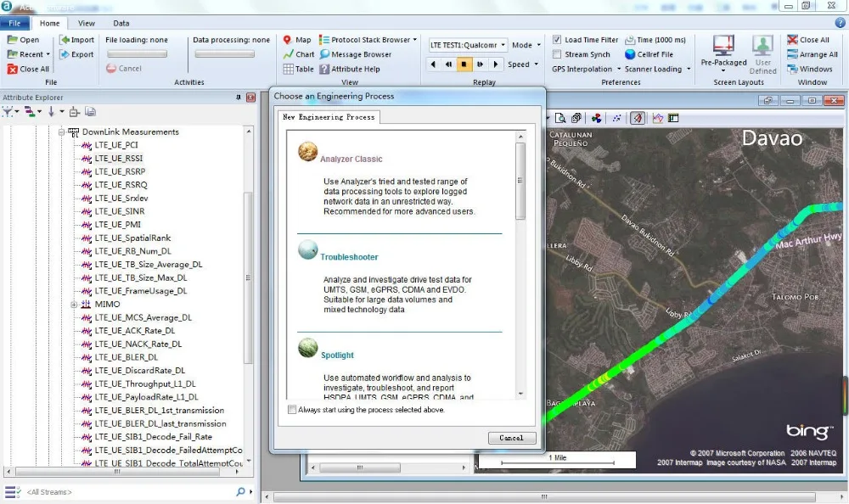Click the Open file icon
Viewport: 849px width, 504px height.
(13, 40)
